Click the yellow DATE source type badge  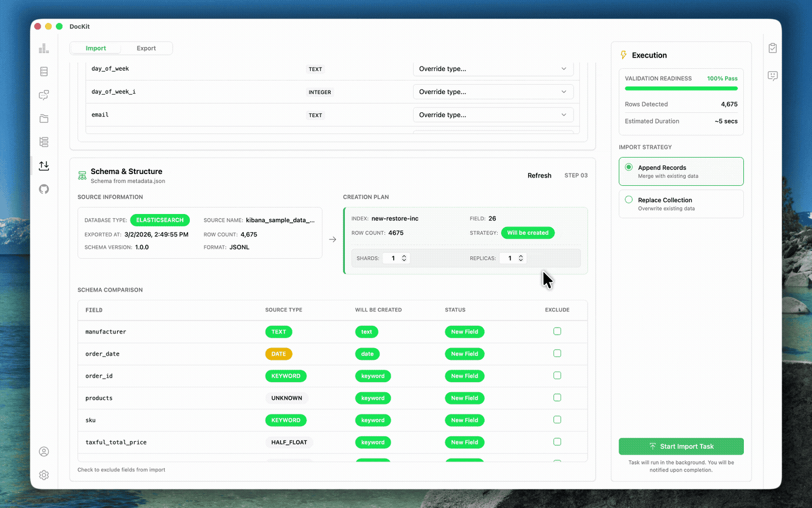[x=279, y=354]
